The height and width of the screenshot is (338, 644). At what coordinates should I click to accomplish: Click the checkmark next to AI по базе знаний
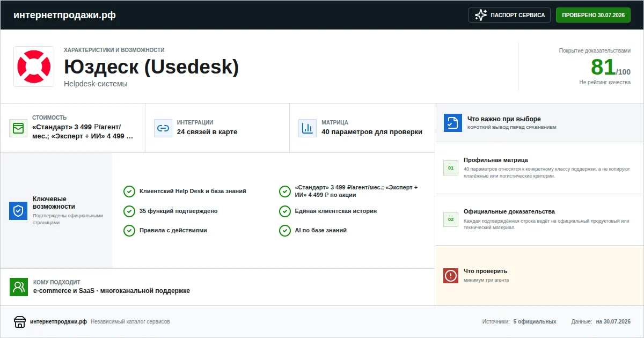tap(285, 231)
